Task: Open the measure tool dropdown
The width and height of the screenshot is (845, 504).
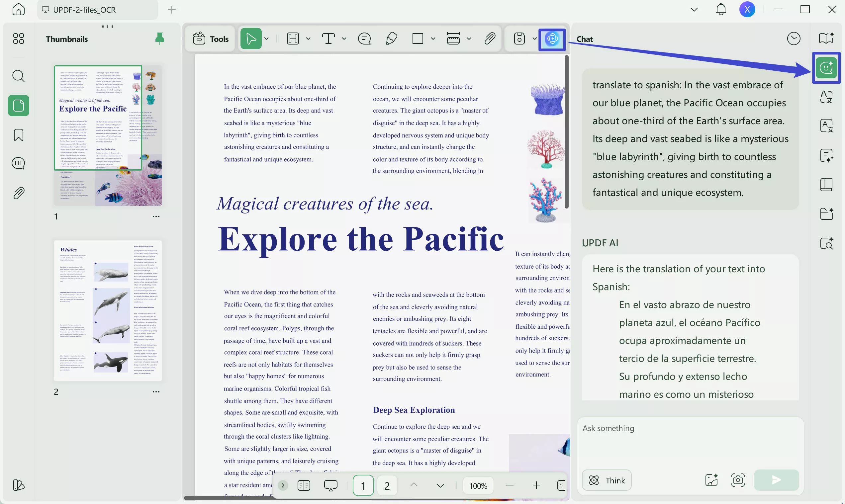Action: (469, 39)
